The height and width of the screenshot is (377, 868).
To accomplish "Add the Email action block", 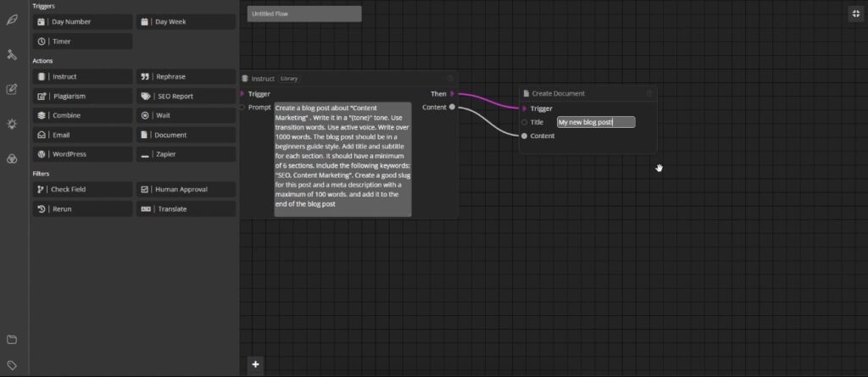I will pos(82,135).
